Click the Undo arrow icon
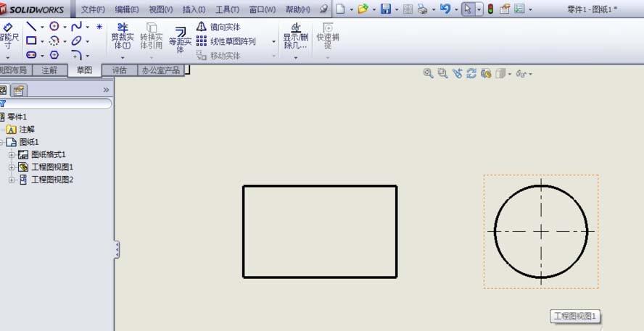 445,9
